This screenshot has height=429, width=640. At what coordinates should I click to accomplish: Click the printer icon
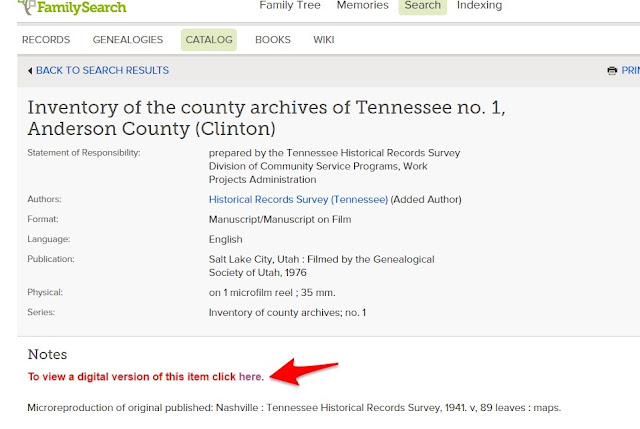click(x=612, y=71)
